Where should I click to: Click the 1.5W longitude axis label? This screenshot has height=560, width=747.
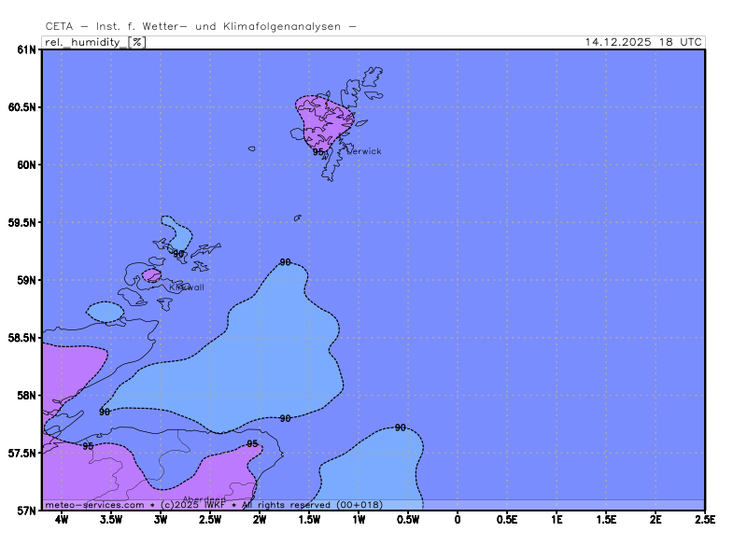[309, 520]
